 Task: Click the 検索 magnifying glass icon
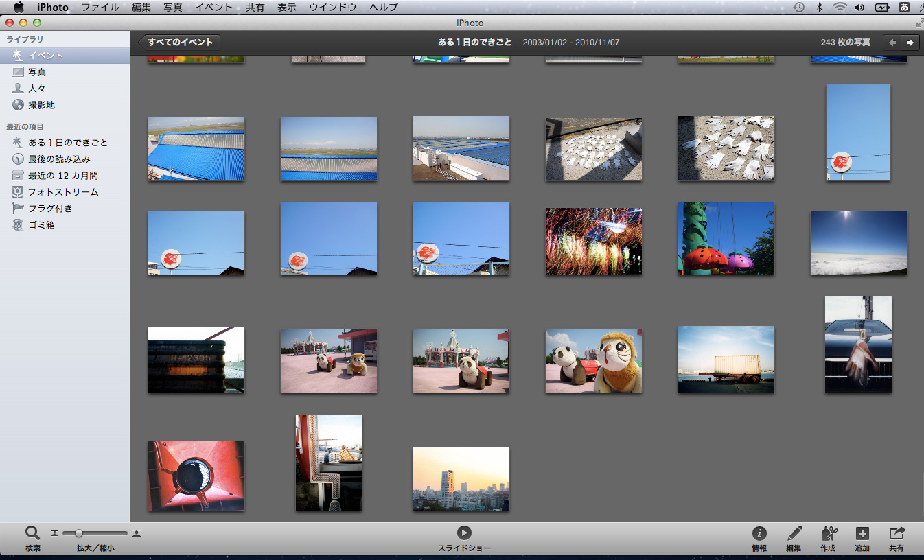(32, 533)
